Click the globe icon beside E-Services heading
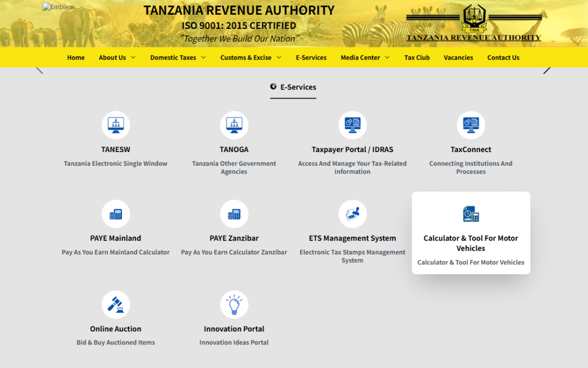Image resolution: width=588 pixels, height=368 pixels. coord(273,87)
